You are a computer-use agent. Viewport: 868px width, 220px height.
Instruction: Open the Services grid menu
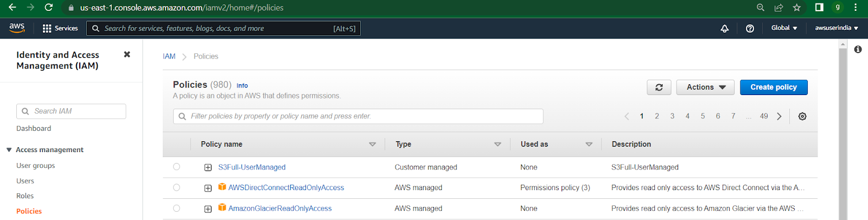point(60,28)
